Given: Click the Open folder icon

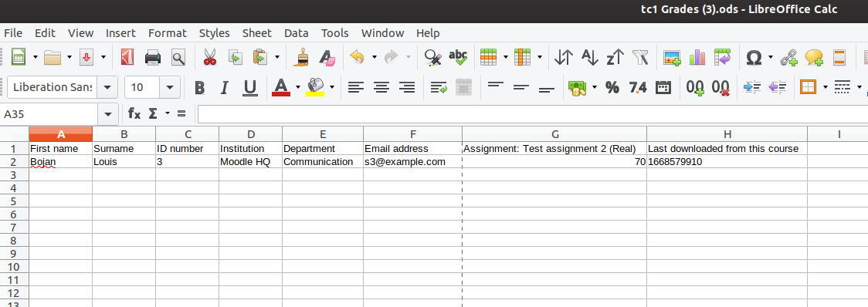Looking at the screenshot, I should pos(52,57).
